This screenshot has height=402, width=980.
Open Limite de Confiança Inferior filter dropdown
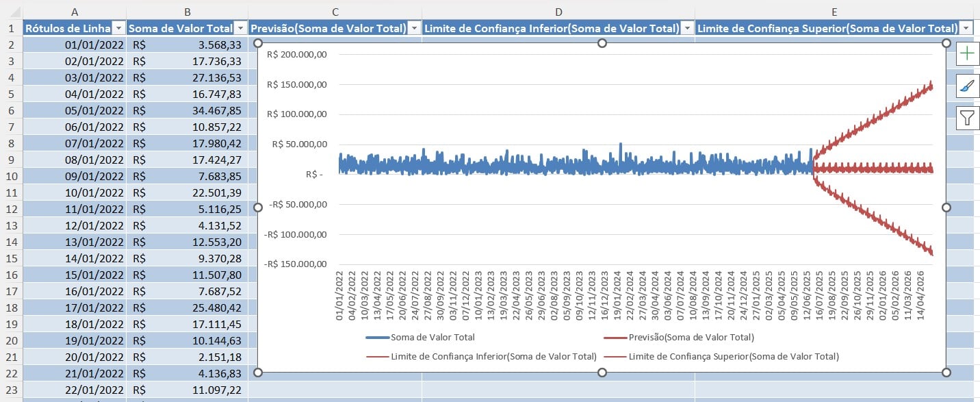(x=686, y=28)
